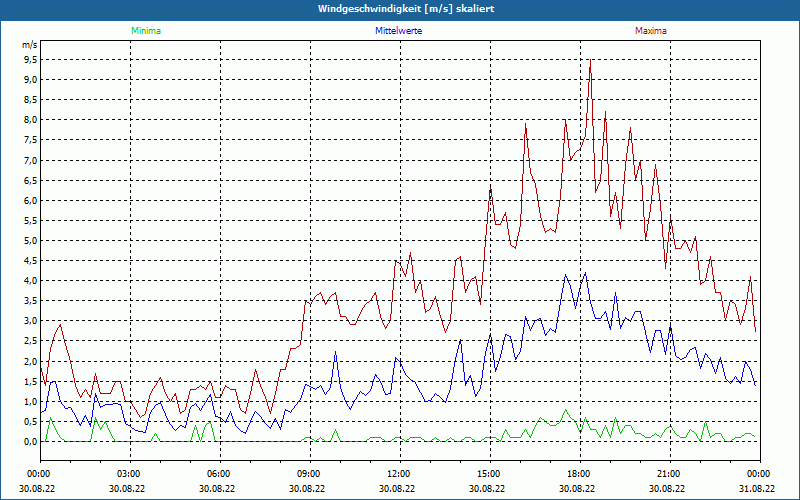
Task: Click the 1,0 y-axis value
Action: coord(30,401)
